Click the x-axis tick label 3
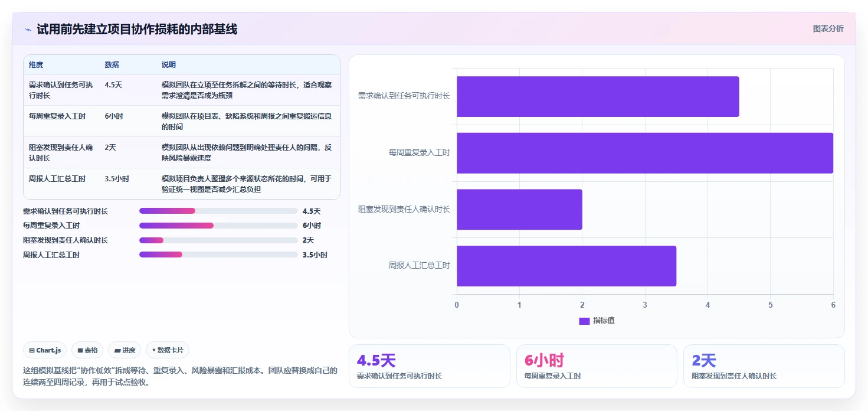868x411 pixels. coord(645,305)
